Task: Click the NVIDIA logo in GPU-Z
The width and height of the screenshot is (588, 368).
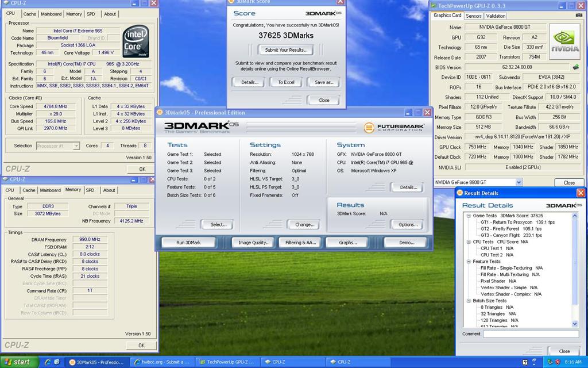Action: 564,41
